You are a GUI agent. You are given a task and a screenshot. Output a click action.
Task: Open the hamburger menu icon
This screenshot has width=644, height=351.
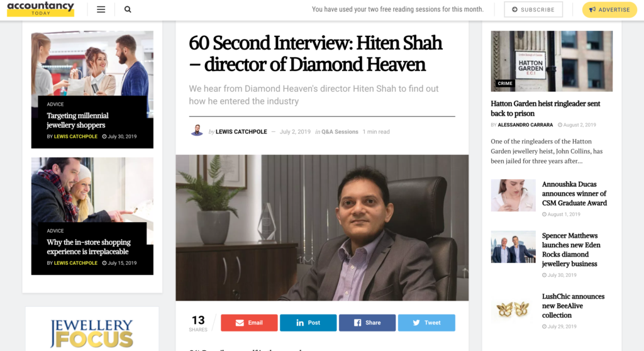coord(101,9)
